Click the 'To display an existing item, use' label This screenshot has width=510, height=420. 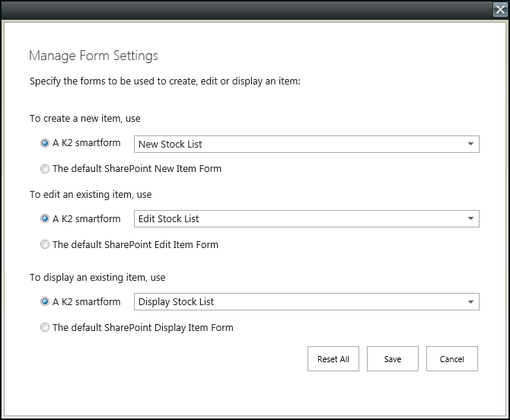click(97, 278)
